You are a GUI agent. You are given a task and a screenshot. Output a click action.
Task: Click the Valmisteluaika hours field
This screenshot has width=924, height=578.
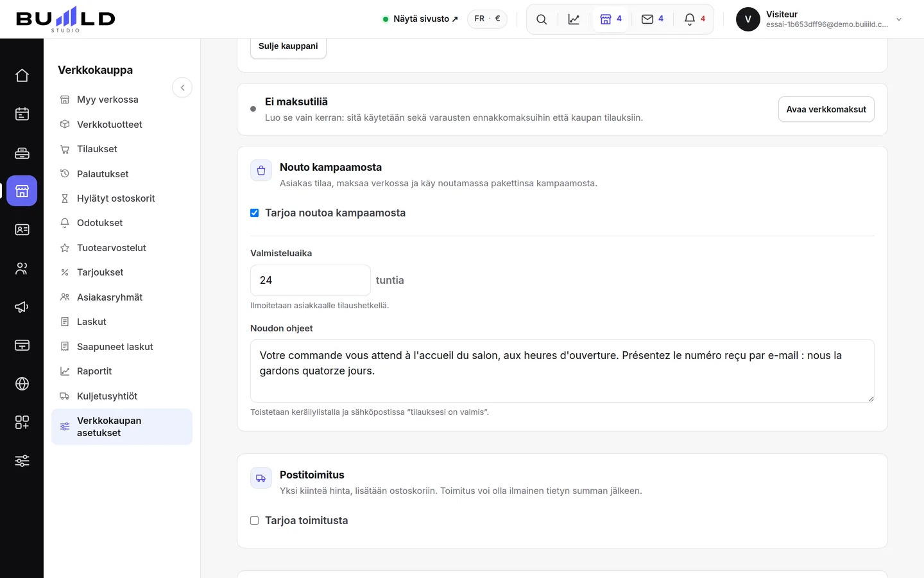pyautogui.click(x=311, y=281)
